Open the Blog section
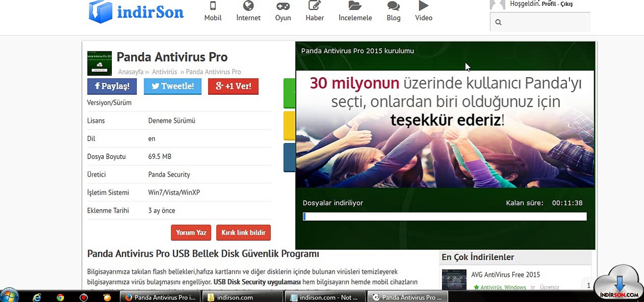 [x=393, y=11]
